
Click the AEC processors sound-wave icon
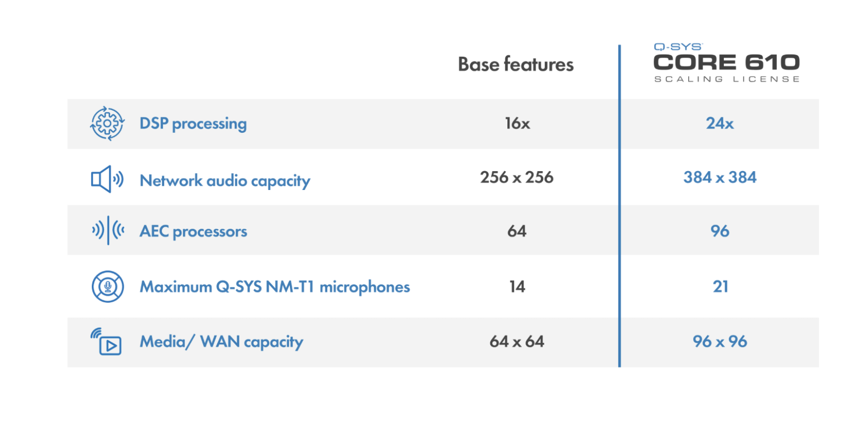pos(108,230)
